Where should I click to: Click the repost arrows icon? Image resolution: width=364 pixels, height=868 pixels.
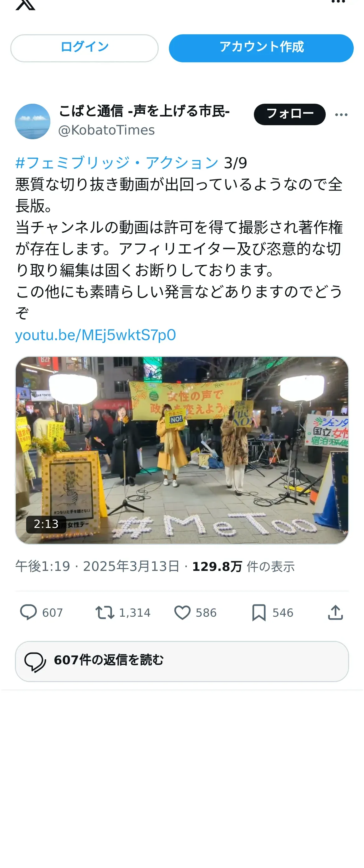[105, 613]
